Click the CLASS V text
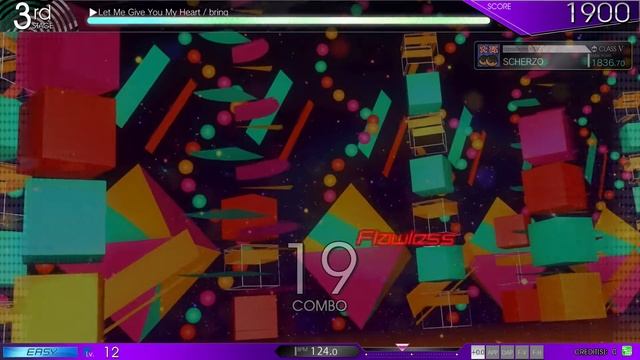The height and width of the screenshot is (360, 640). coord(611,49)
